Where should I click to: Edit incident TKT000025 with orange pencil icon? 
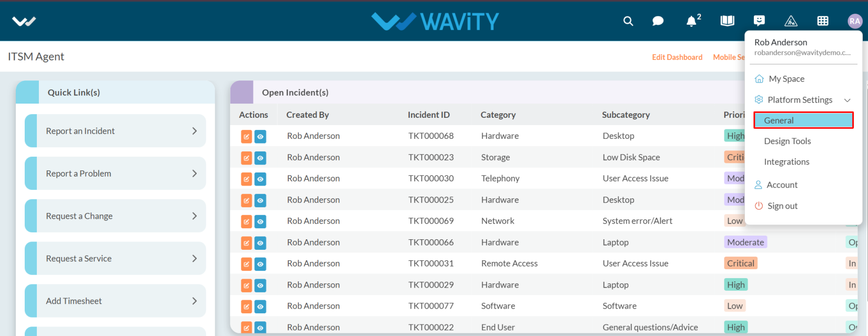[246, 200]
